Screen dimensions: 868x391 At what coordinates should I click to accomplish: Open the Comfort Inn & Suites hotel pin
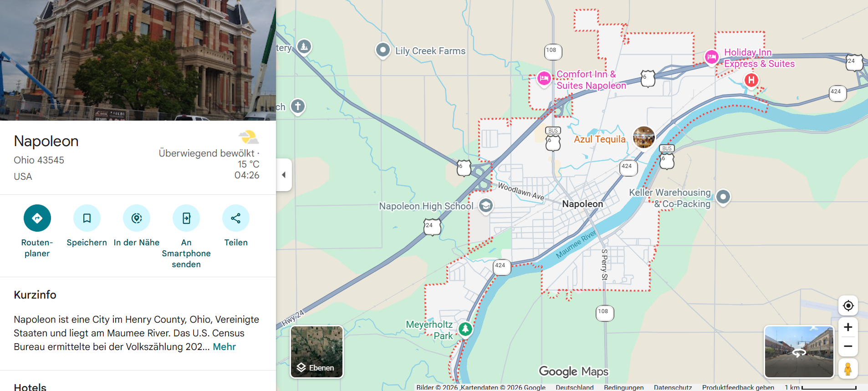point(544,79)
